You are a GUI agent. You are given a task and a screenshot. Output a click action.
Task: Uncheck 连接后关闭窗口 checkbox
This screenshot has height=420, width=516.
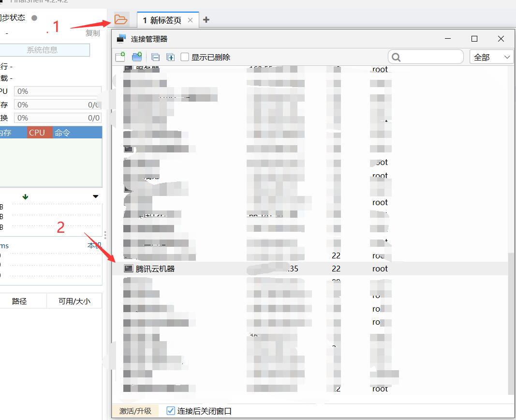(x=170, y=411)
